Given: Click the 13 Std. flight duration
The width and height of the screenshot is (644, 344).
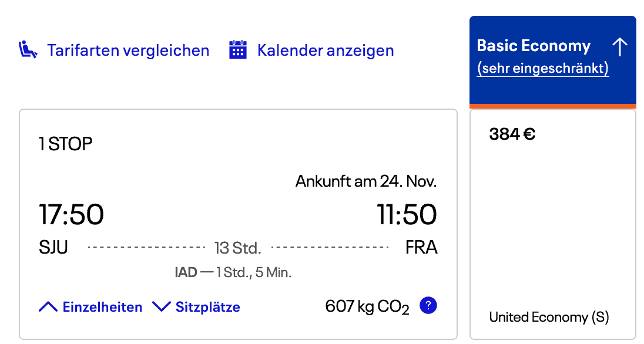Looking at the screenshot, I should [237, 248].
